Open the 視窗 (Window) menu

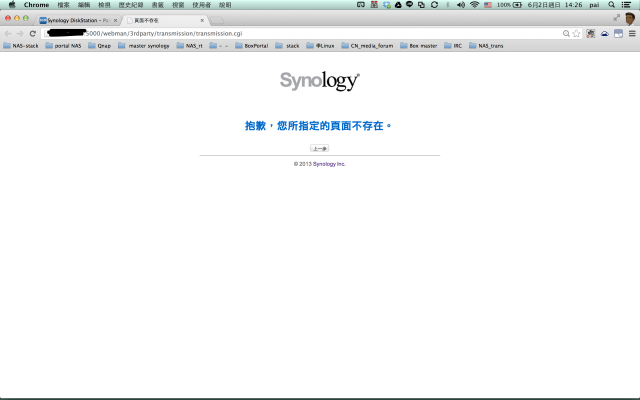pyautogui.click(x=178, y=4)
